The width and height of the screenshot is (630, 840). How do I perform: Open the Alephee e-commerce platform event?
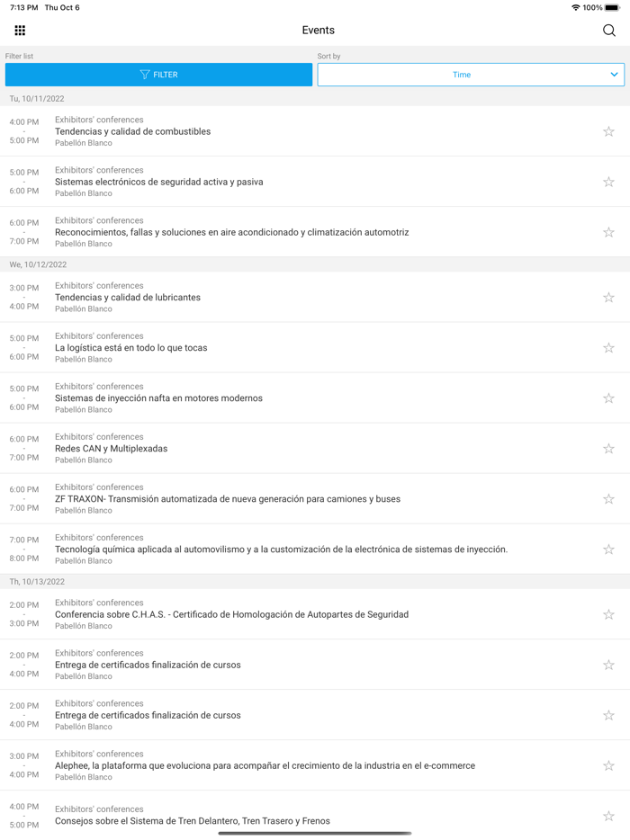click(x=265, y=766)
